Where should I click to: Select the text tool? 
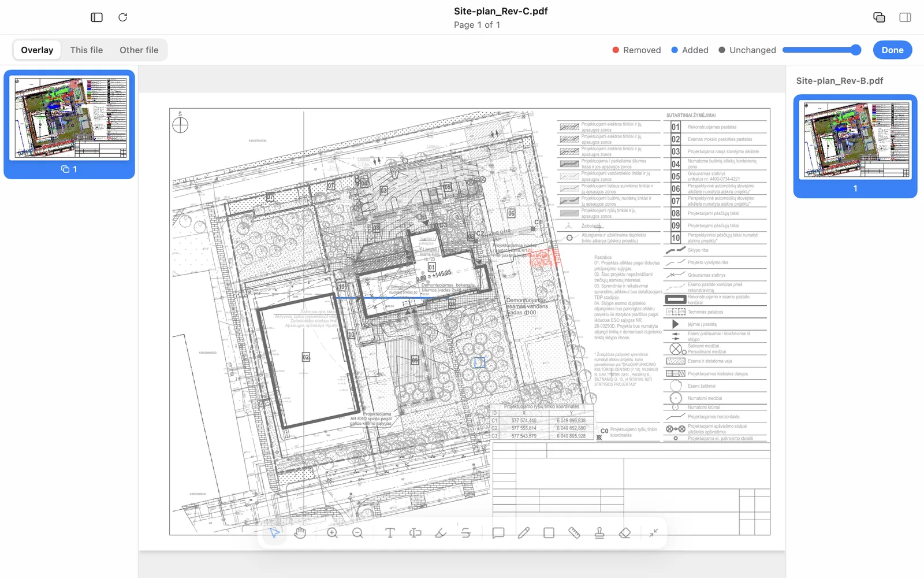(x=390, y=533)
